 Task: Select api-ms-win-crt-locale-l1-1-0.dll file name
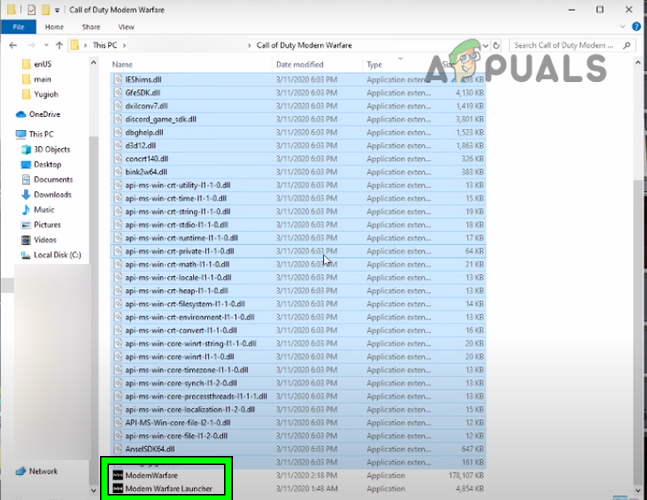[x=178, y=277]
